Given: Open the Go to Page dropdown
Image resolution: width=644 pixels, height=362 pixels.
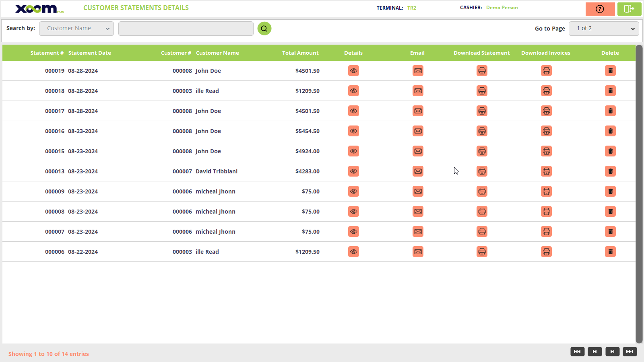Looking at the screenshot, I should tap(603, 29).
